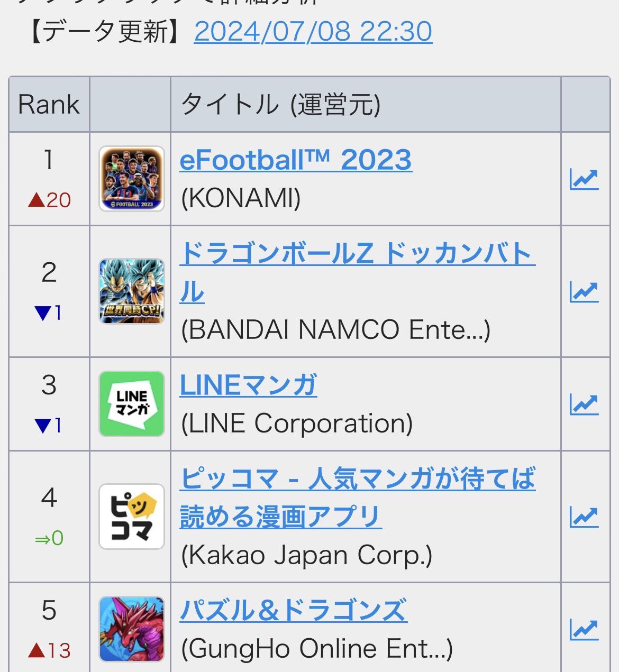Screen dimensions: 619x672
Task: Open the LINEマンガ title link
Action: (x=249, y=385)
